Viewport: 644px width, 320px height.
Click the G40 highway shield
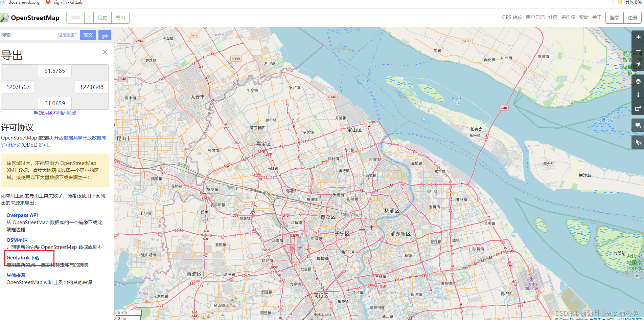[504, 108]
